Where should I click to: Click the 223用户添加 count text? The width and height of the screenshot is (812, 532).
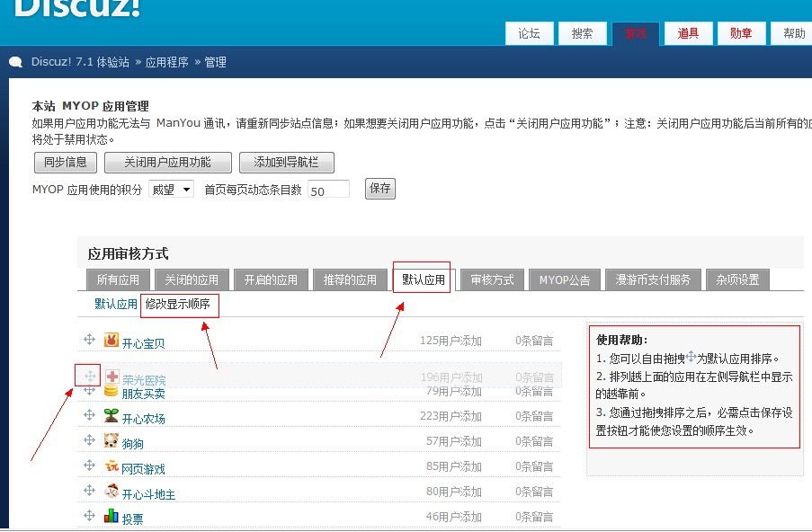(x=451, y=416)
